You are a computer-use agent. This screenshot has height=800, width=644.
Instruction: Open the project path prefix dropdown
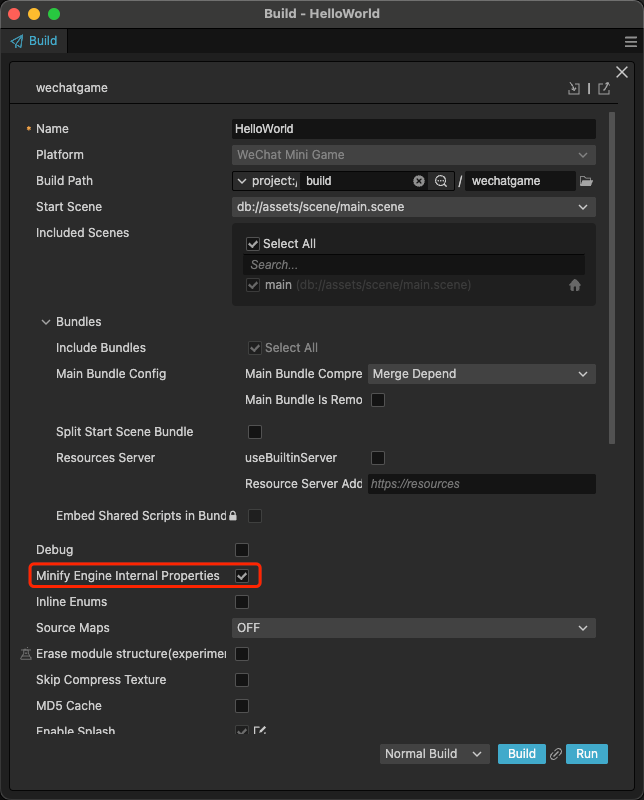[x=266, y=181]
